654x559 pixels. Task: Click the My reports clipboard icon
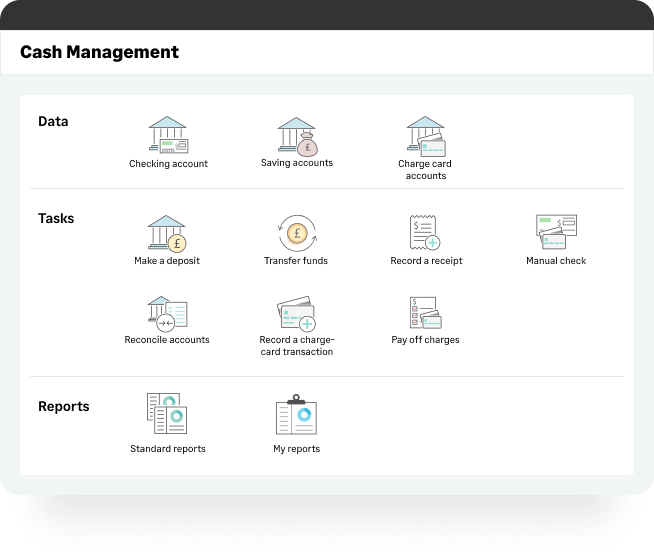pyautogui.click(x=296, y=415)
